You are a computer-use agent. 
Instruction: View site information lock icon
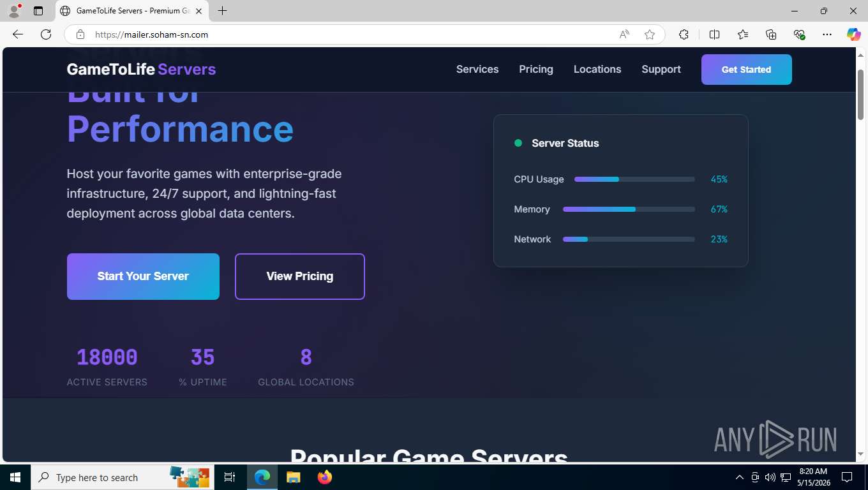click(x=80, y=34)
